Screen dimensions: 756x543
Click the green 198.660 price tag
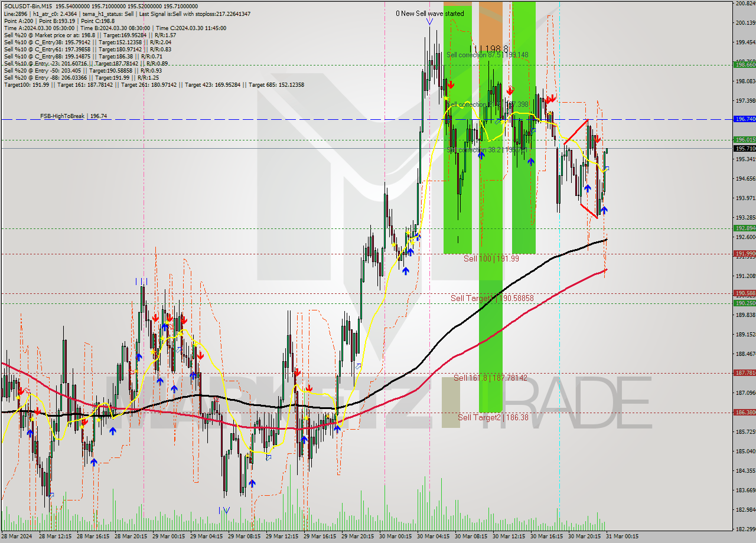click(x=745, y=64)
